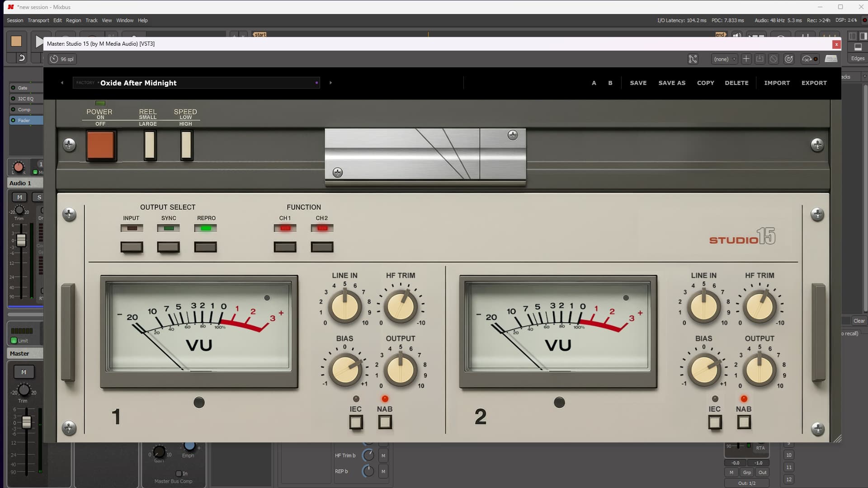Click channel 1 OUTPUT knob
This screenshot has width=868, height=488.
pos(401,370)
